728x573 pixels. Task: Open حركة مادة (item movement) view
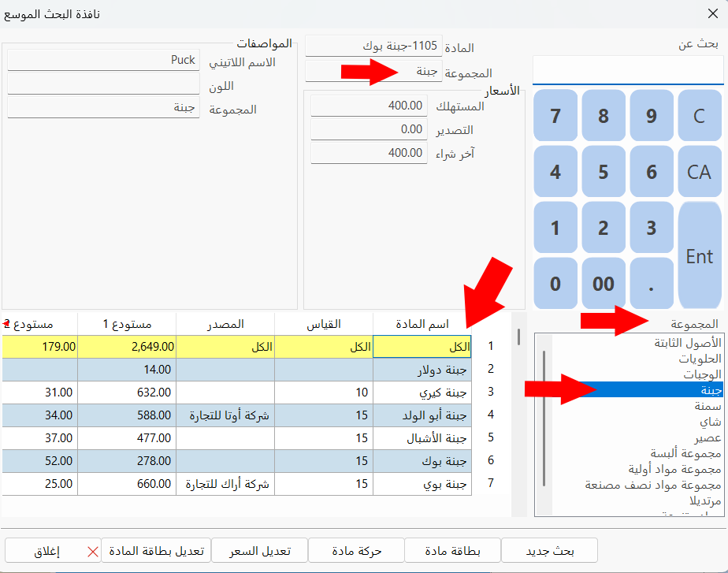(357, 550)
